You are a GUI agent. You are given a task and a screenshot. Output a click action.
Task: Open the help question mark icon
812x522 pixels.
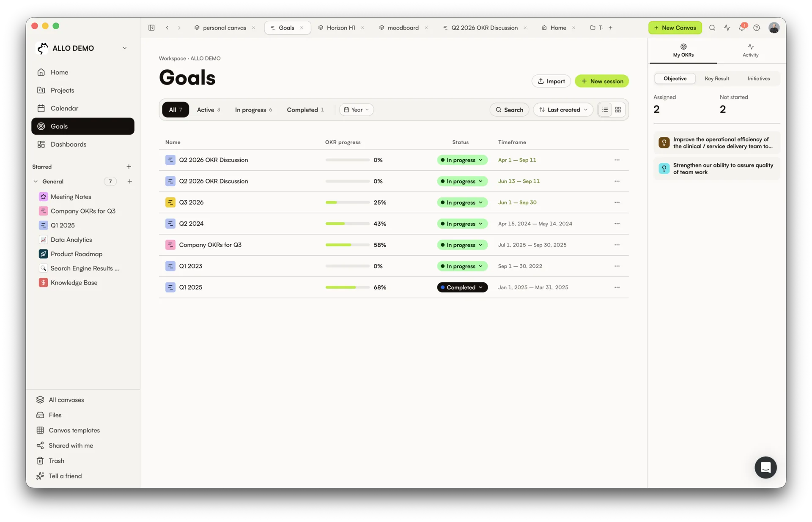(757, 28)
